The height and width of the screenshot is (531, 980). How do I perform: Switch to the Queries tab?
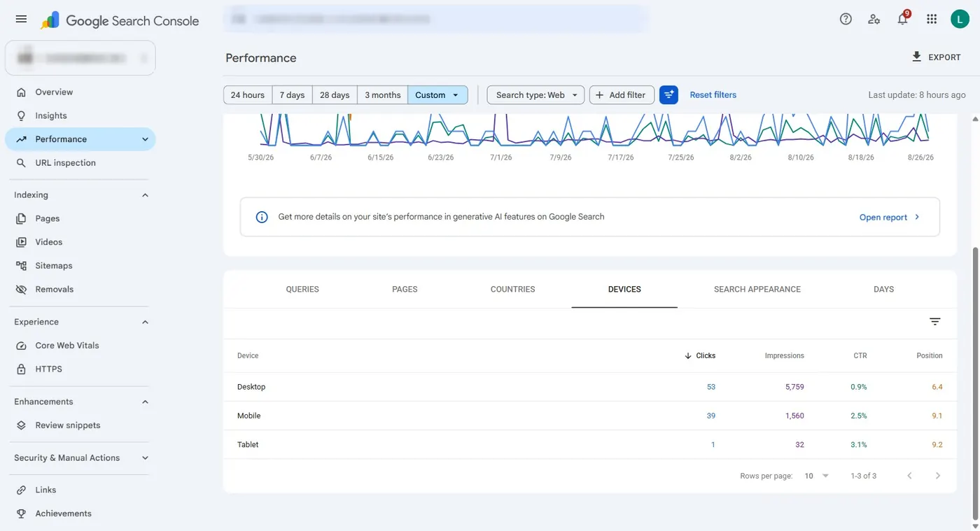click(302, 289)
